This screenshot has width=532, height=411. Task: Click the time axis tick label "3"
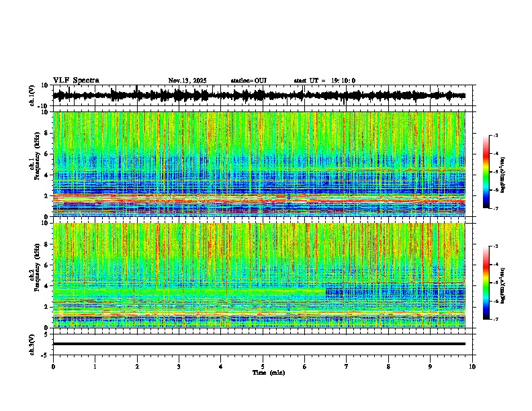click(x=179, y=367)
